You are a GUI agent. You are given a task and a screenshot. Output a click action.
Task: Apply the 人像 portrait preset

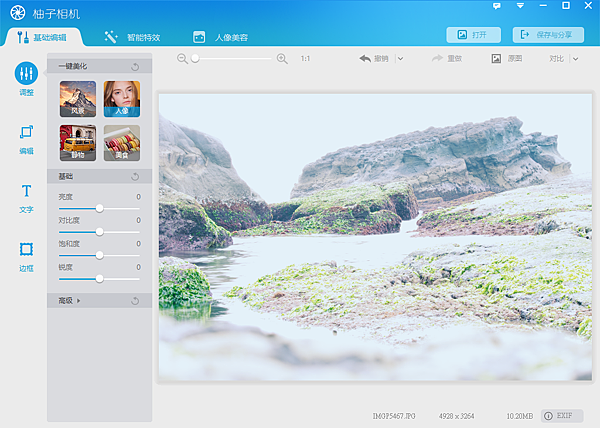[x=122, y=99]
